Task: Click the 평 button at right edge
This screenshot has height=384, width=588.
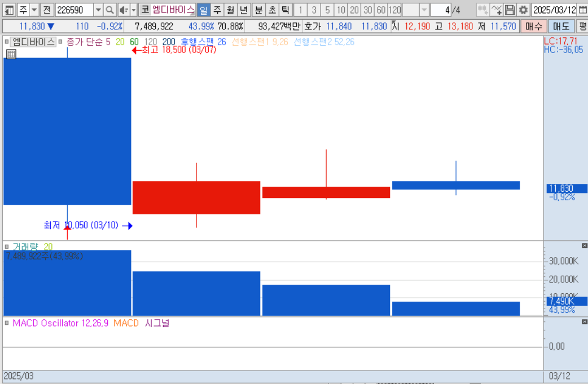Action: pyautogui.click(x=582, y=27)
